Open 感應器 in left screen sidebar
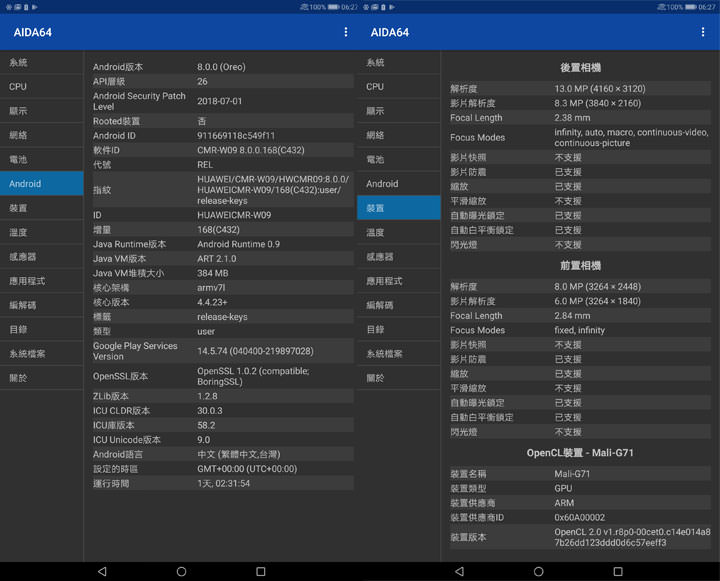The width and height of the screenshot is (720, 581). pyautogui.click(x=42, y=257)
